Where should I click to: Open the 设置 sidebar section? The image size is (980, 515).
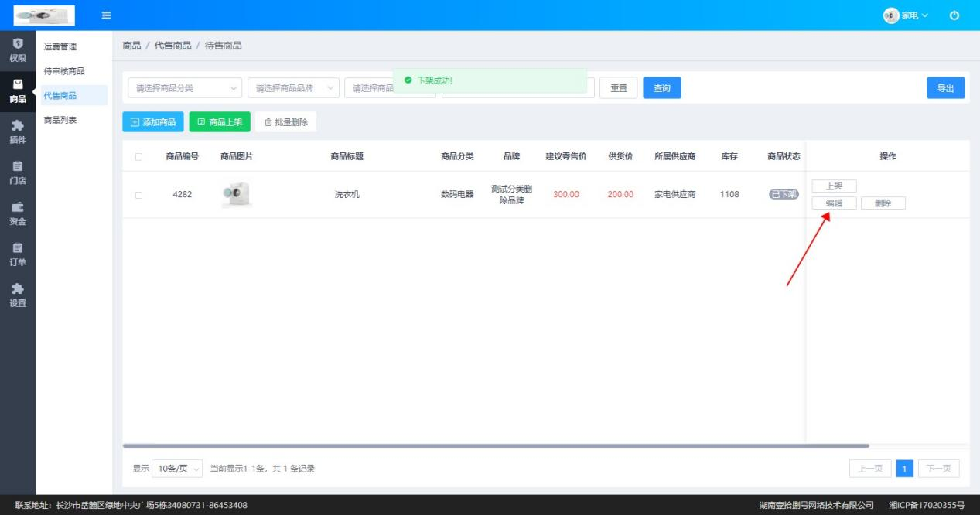tap(17, 295)
